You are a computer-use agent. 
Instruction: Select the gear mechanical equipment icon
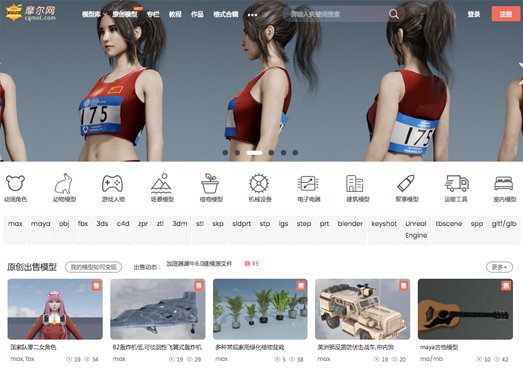tap(259, 183)
